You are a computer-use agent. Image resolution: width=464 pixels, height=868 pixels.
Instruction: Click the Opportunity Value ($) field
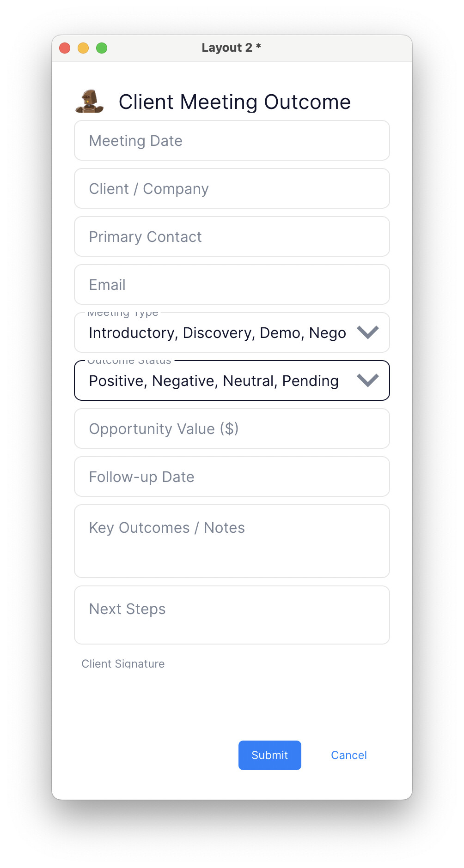[232, 429]
